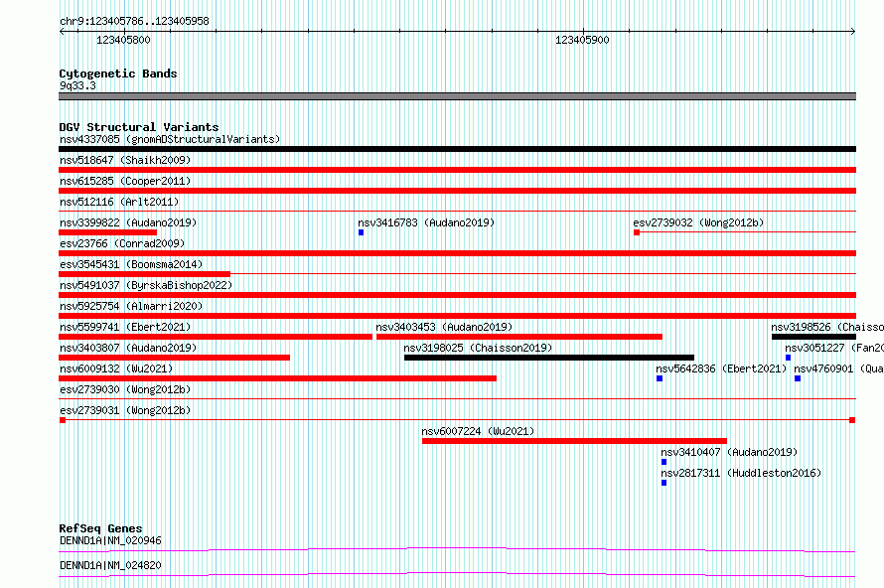Click ruler position 123405900

point(582,40)
